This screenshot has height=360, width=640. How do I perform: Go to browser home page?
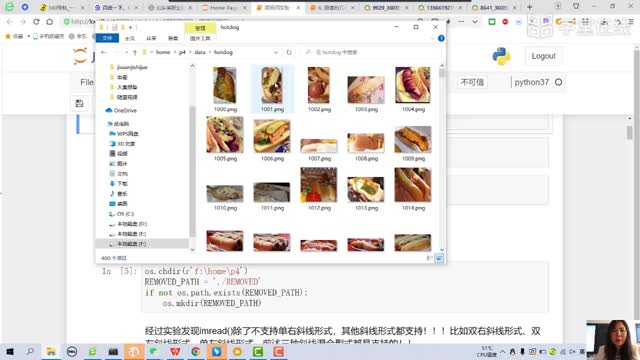point(49,21)
